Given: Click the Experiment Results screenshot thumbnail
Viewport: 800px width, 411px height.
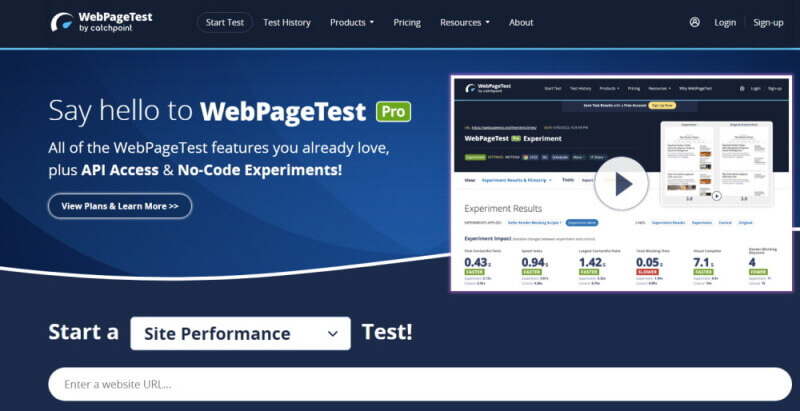Looking at the screenshot, I should (x=621, y=184).
